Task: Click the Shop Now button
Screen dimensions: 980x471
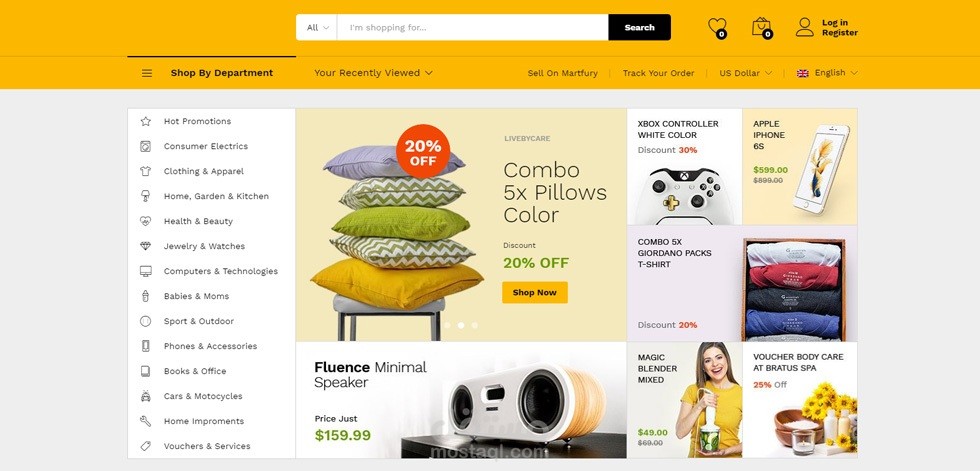Action: click(x=534, y=292)
